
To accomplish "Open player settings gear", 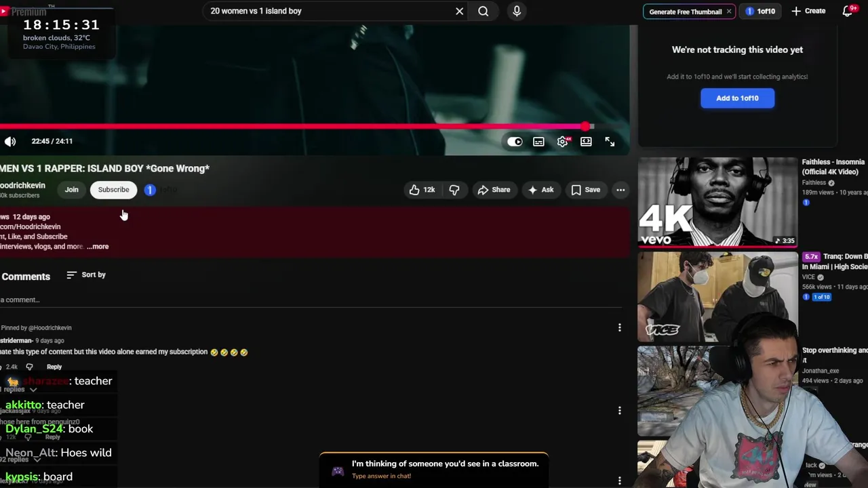I will (563, 142).
